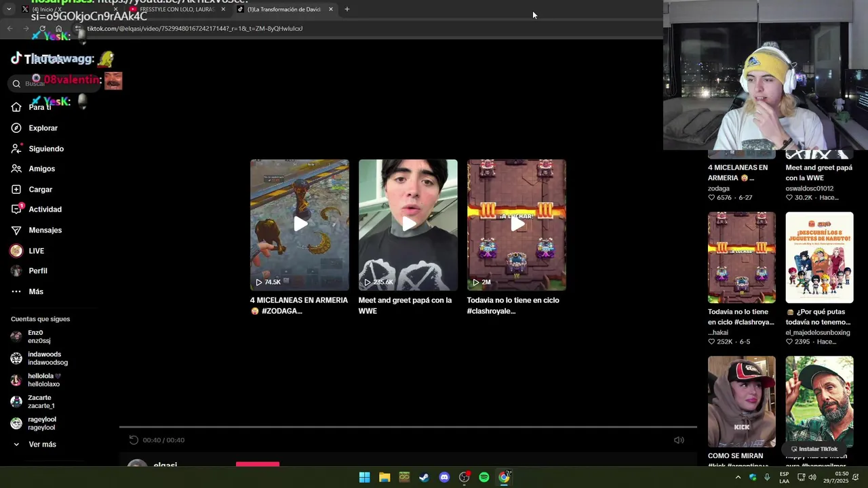Open the Zacarte followed account
Image resolution: width=868 pixels, height=488 pixels.
tap(33, 402)
